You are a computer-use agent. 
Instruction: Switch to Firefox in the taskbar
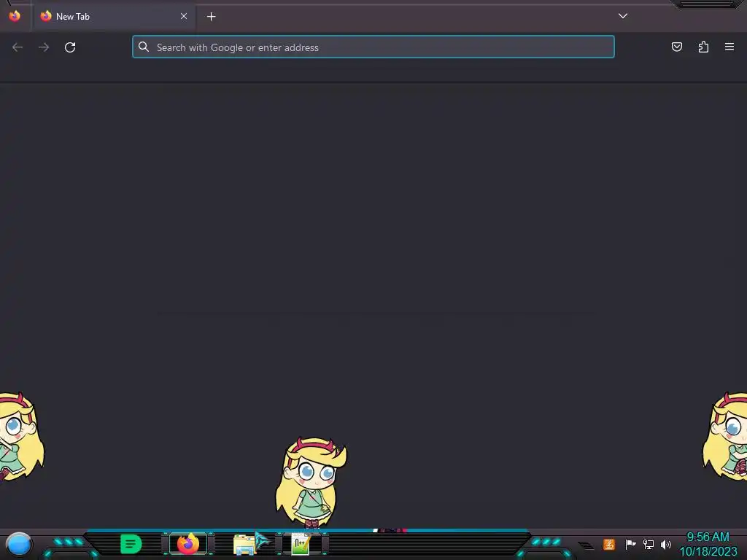pos(187,544)
